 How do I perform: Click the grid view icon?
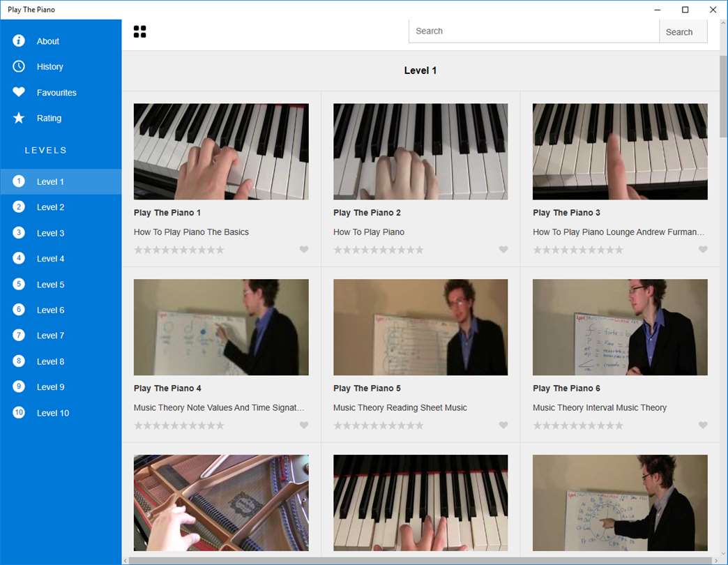click(x=139, y=31)
